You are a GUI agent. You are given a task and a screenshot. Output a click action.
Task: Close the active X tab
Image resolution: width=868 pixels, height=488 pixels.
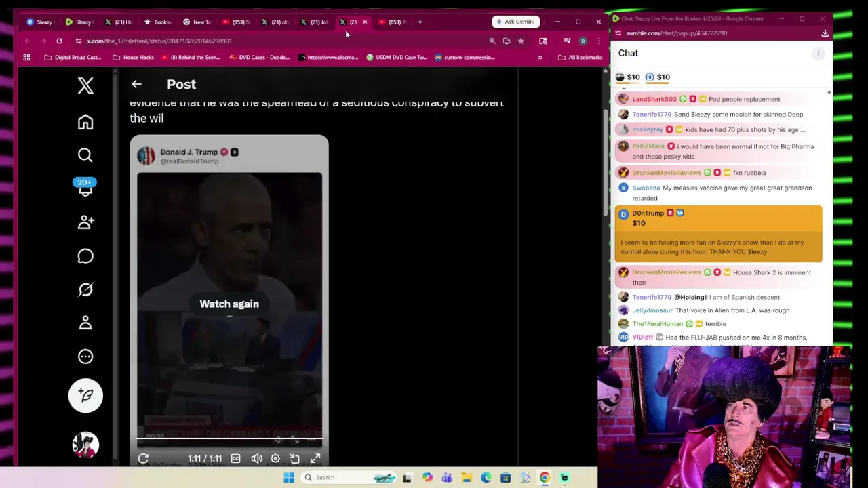pyautogui.click(x=365, y=22)
